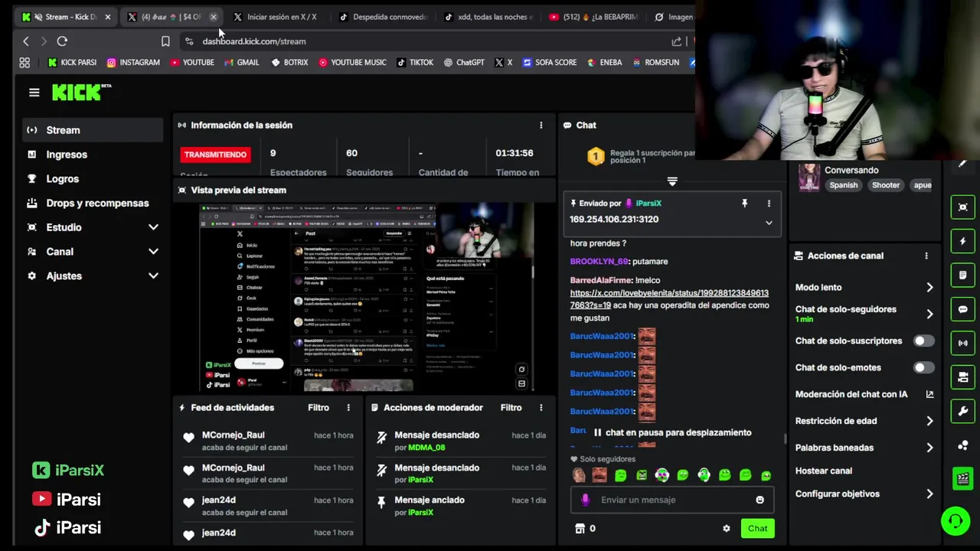This screenshot has height=551, width=980.
Task: Open the activity feed Filtro
Action: (x=318, y=408)
